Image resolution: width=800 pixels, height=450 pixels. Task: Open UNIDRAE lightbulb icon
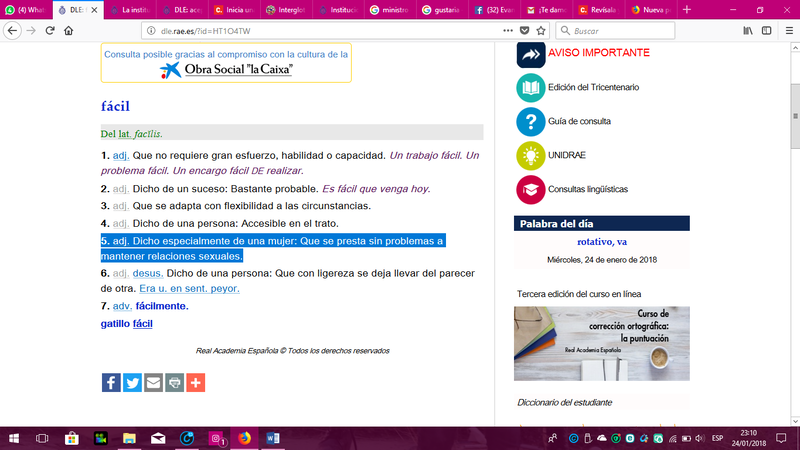530,155
